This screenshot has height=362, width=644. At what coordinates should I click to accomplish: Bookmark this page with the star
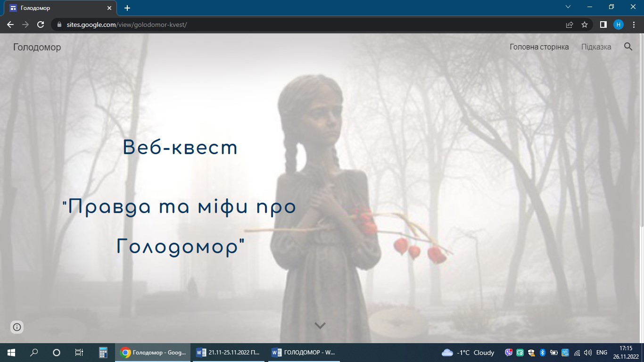click(585, 25)
